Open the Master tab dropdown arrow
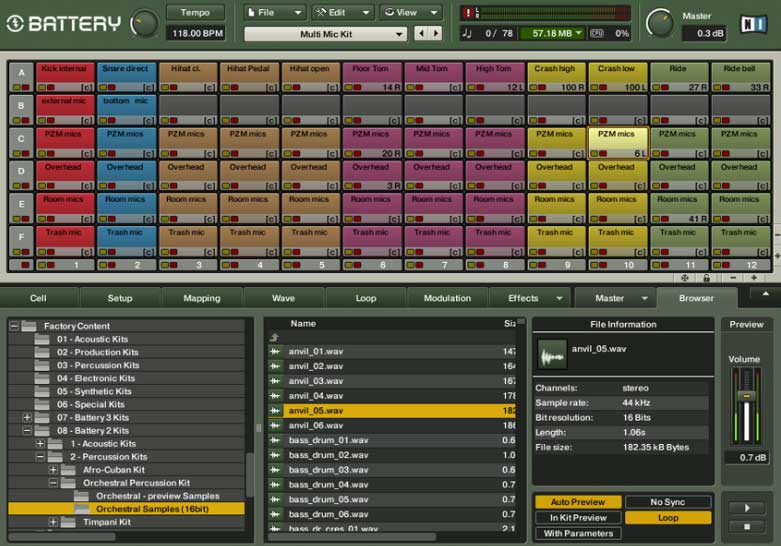Viewport: 781px width, 546px height. tap(645, 298)
